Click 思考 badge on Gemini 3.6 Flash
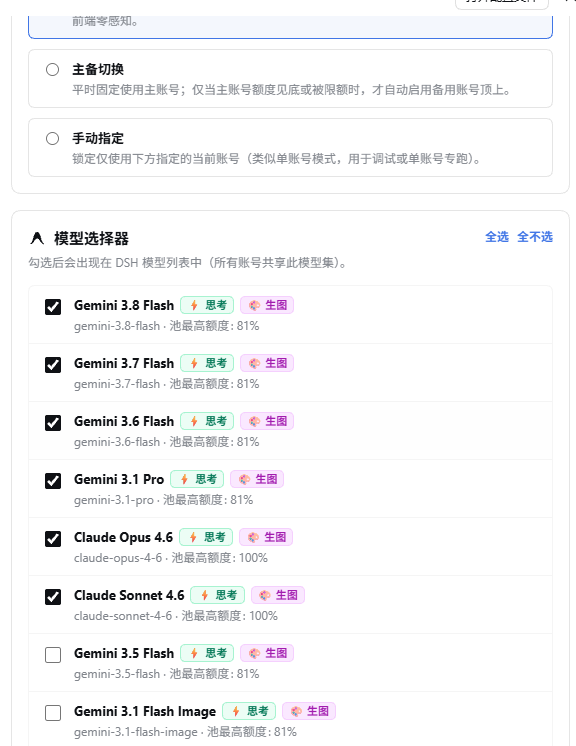The height and width of the screenshot is (746, 576). 207,421
